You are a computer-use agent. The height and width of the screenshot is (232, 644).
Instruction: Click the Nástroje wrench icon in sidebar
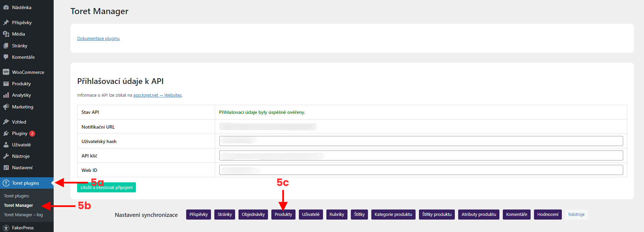6,156
